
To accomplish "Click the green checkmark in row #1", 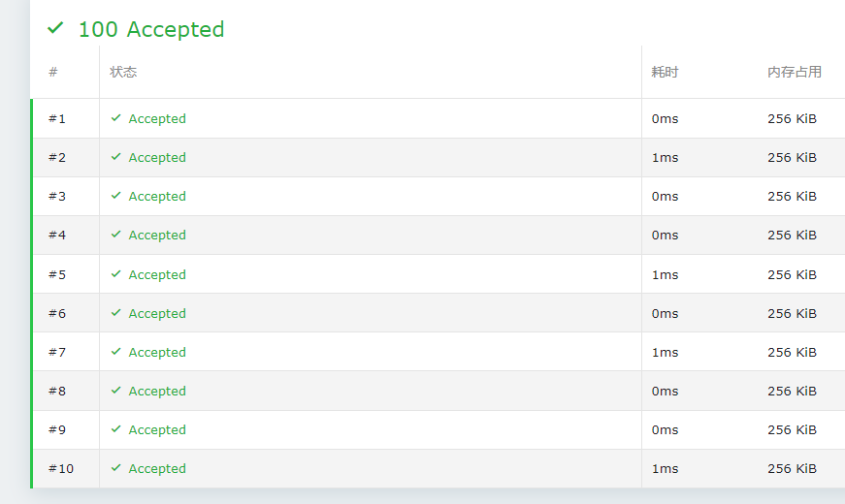I will 115,118.
